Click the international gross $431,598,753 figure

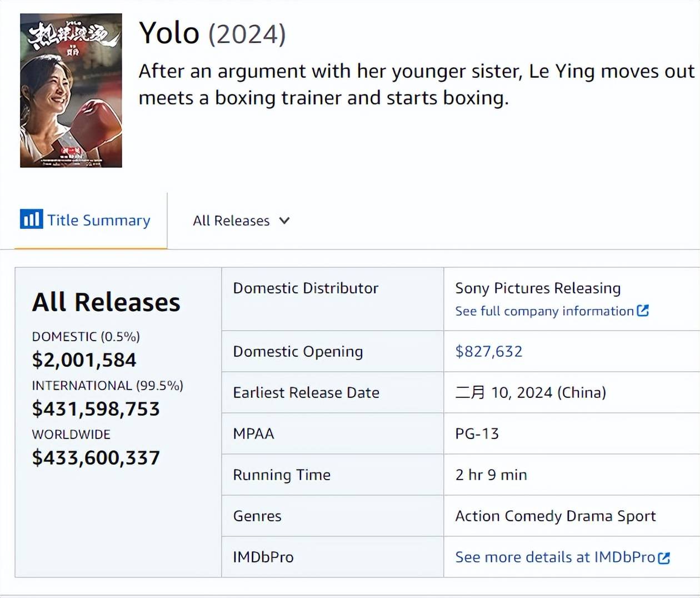point(96,409)
